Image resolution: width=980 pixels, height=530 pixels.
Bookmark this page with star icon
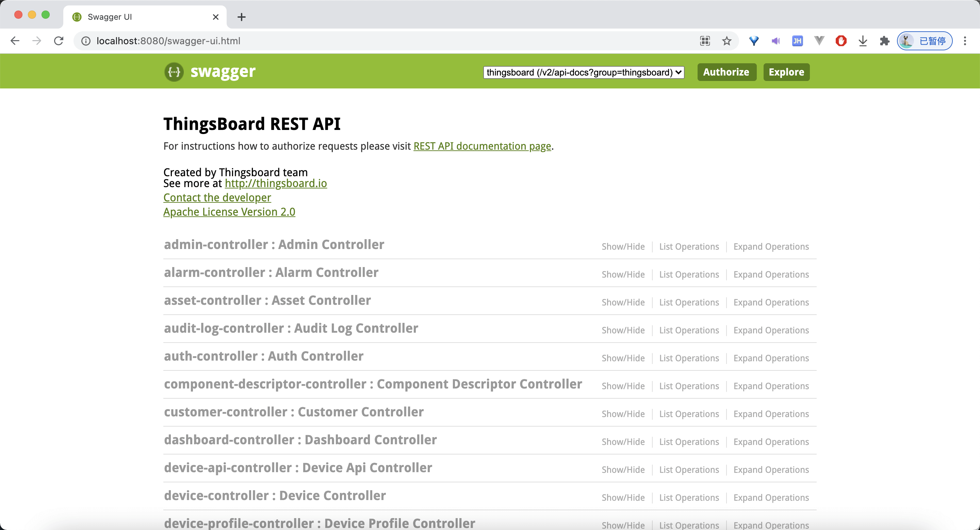click(726, 41)
